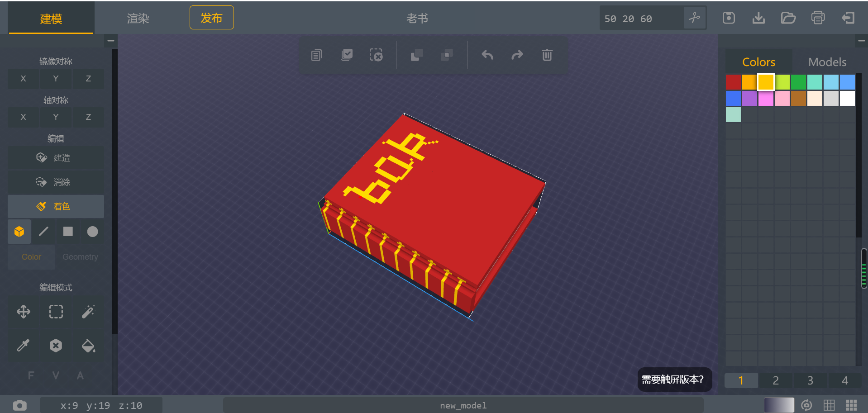
Task: Select the paint bucket fill tool
Action: coord(88,346)
